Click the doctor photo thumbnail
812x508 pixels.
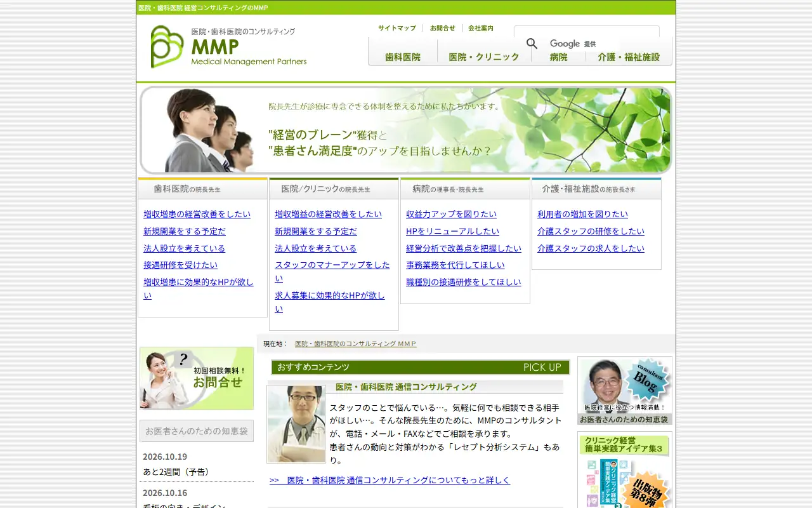[x=296, y=424]
